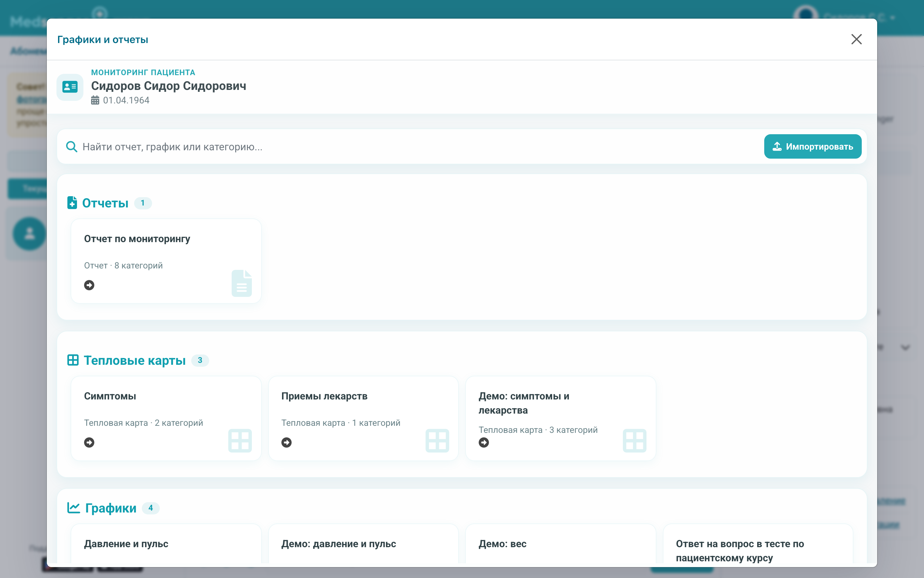This screenshot has width=924, height=578.
Task: Click arrow icon on Симптомы card
Action: (x=89, y=442)
